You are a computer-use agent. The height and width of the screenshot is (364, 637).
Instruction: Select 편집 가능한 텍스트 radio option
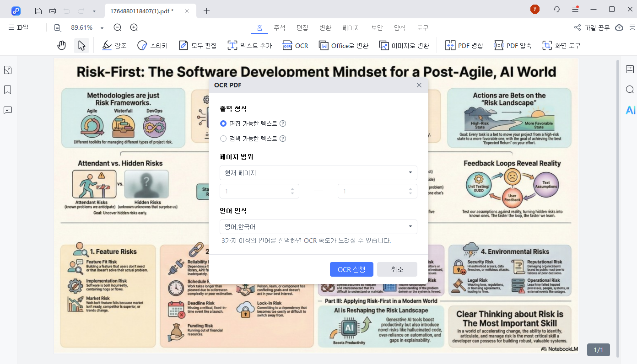coord(223,123)
